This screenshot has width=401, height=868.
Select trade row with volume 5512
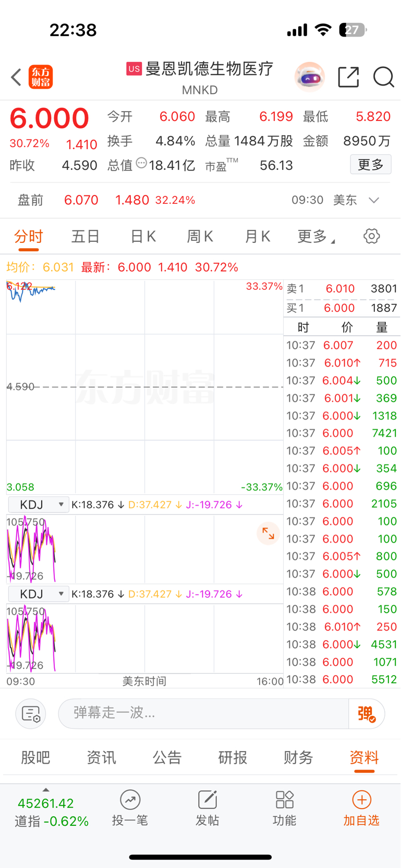coord(342,679)
